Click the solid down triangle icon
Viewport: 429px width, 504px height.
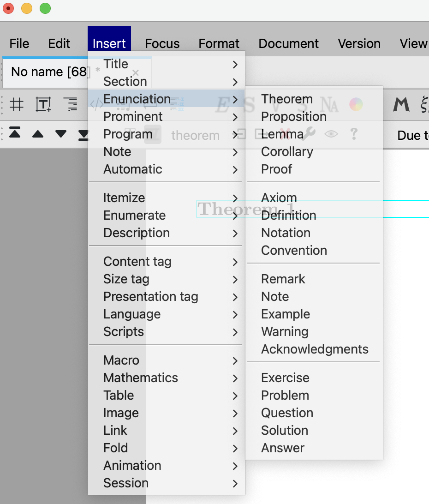[61, 134]
